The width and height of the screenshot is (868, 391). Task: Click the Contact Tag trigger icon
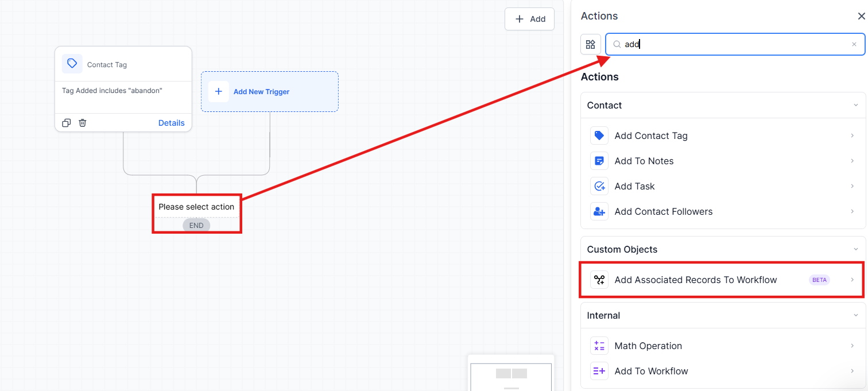click(x=72, y=64)
